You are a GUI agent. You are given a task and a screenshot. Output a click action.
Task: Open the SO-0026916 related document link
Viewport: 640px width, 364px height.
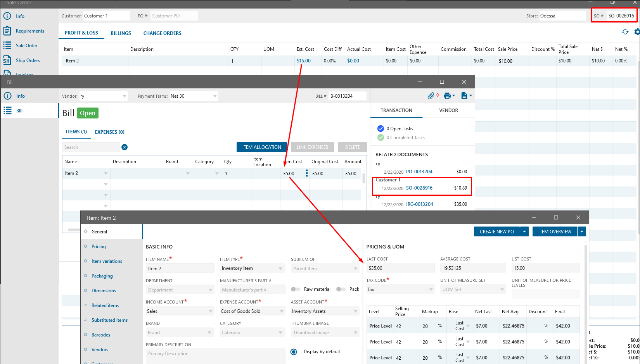point(419,188)
